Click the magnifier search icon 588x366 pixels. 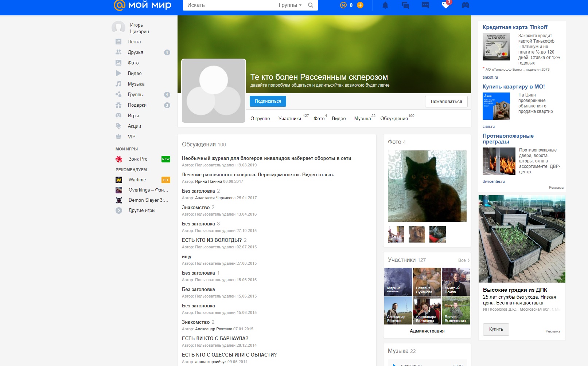pyautogui.click(x=311, y=5)
